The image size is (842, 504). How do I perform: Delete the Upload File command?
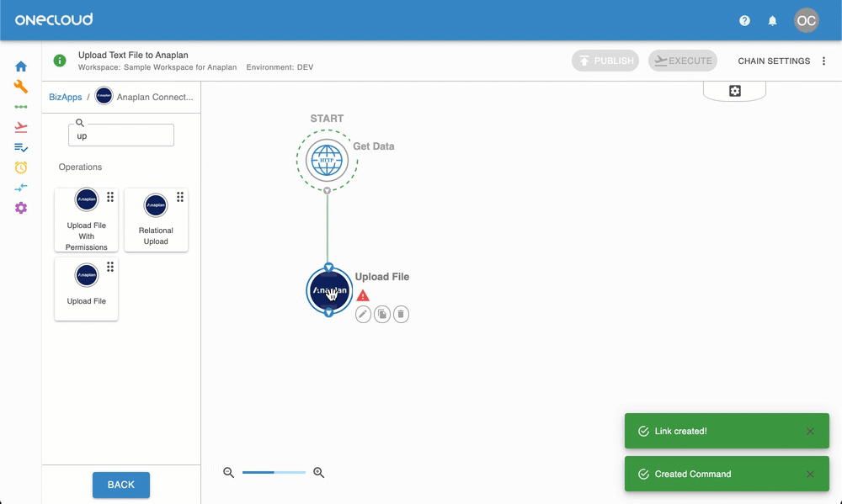401,314
